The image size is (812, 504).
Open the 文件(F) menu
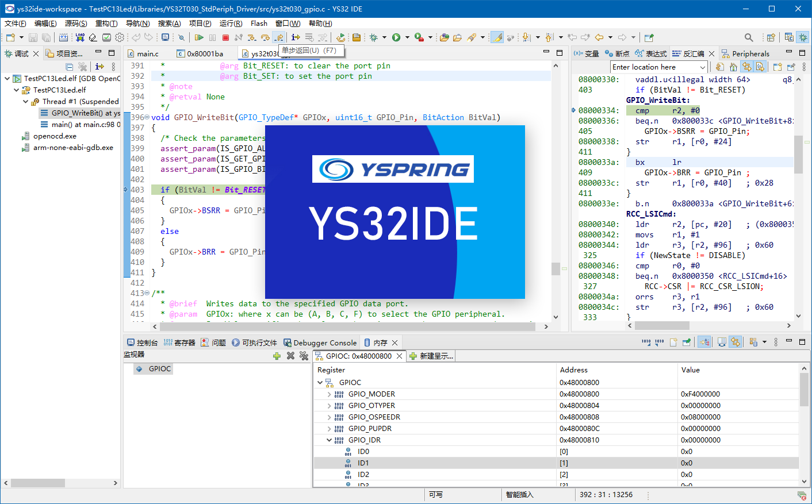(x=16, y=24)
